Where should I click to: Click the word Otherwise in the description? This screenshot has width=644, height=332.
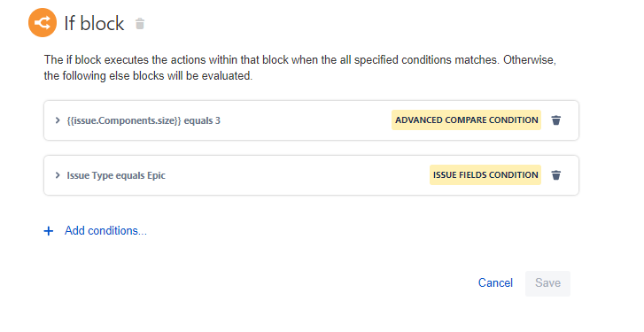point(530,60)
